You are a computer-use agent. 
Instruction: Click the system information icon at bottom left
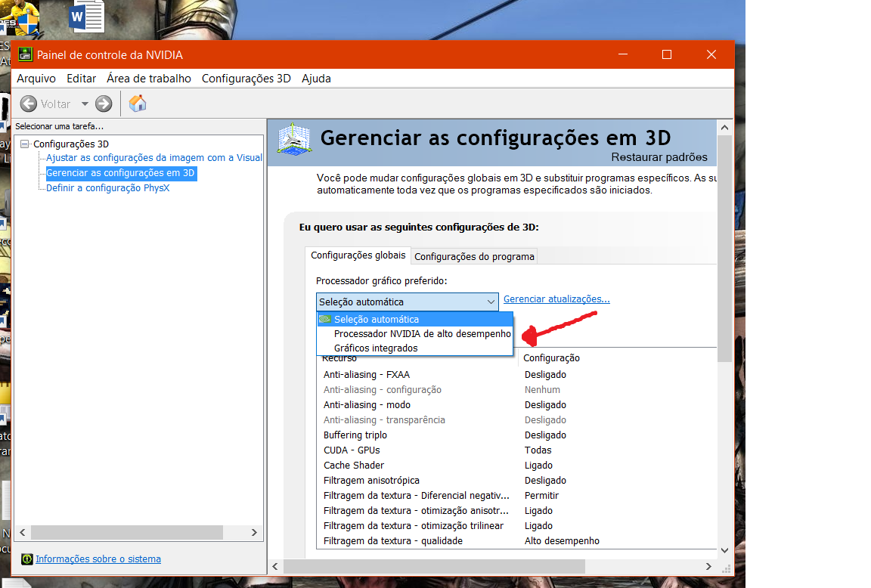[26, 559]
